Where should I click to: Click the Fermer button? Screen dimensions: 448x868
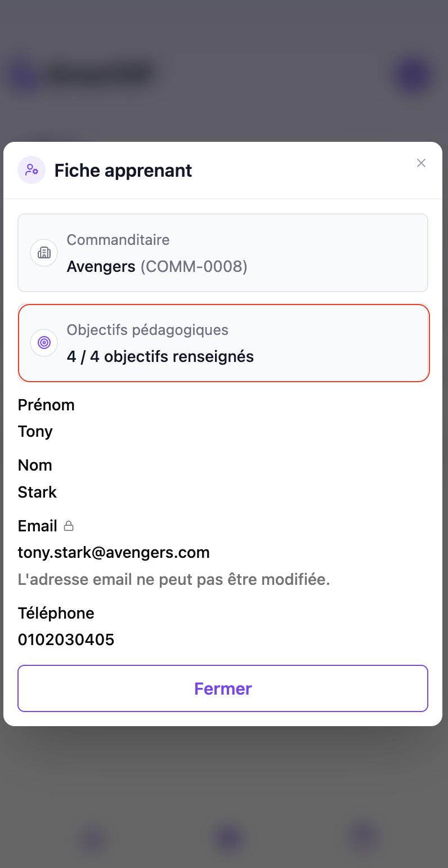tap(223, 688)
